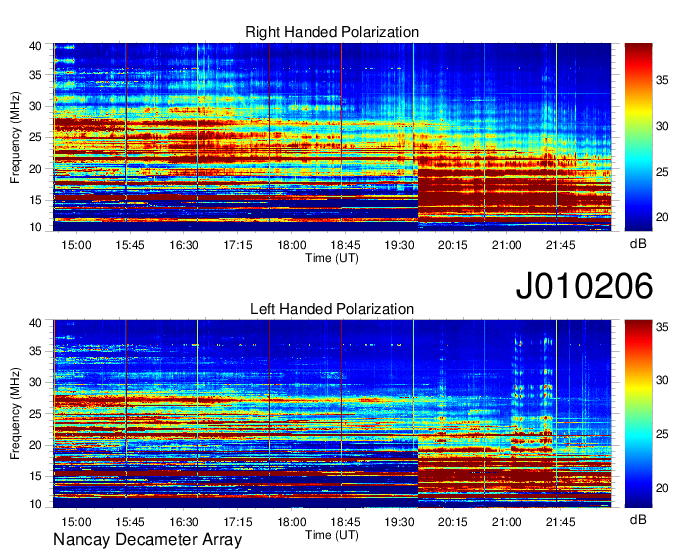Click the Right Handed Polarization spectrogram image
This screenshot has height=552, width=680.
(x=332, y=137)
